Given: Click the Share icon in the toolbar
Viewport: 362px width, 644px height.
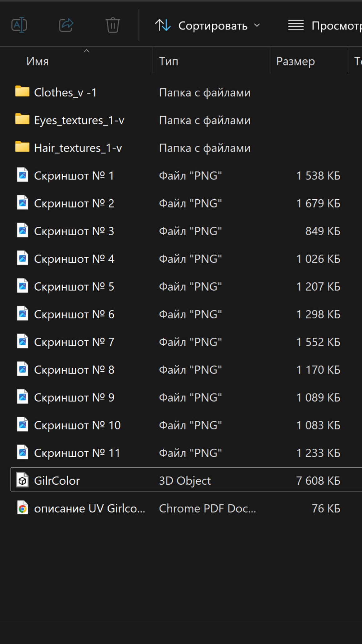Looking at the screenshot, I should (66, 25).
